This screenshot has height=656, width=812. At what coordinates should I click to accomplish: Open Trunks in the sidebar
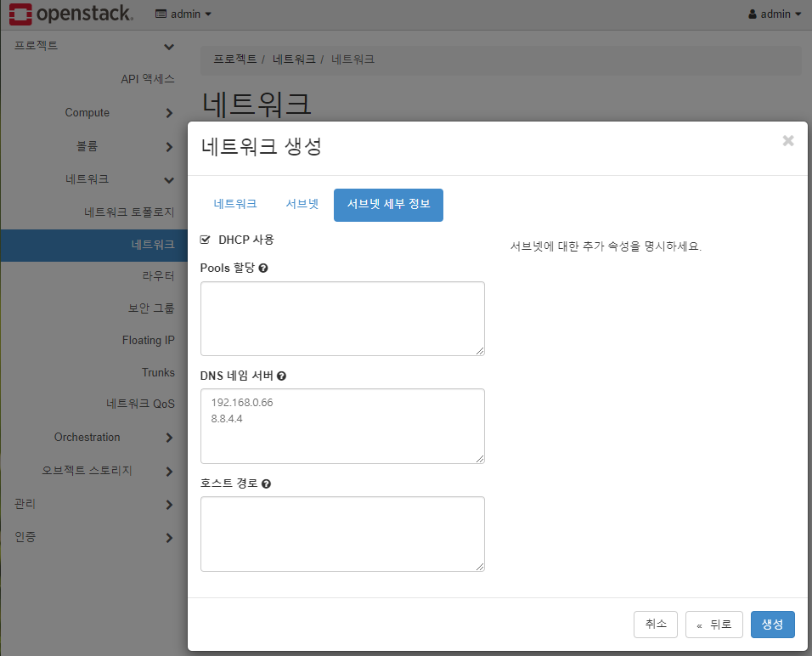click(x=158, y=372)
